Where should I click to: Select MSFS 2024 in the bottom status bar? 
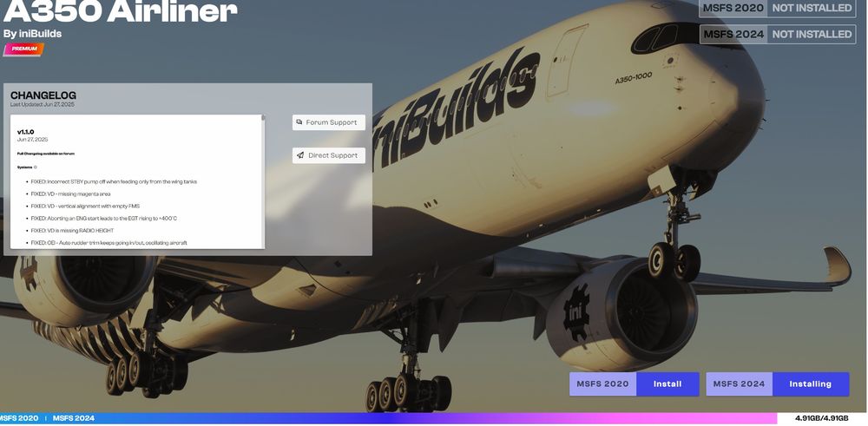[73, 418]
